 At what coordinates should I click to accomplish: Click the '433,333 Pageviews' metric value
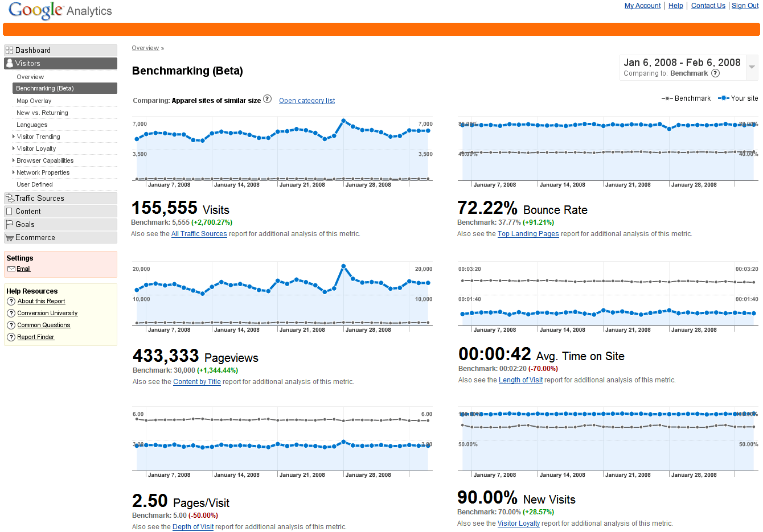195,356
